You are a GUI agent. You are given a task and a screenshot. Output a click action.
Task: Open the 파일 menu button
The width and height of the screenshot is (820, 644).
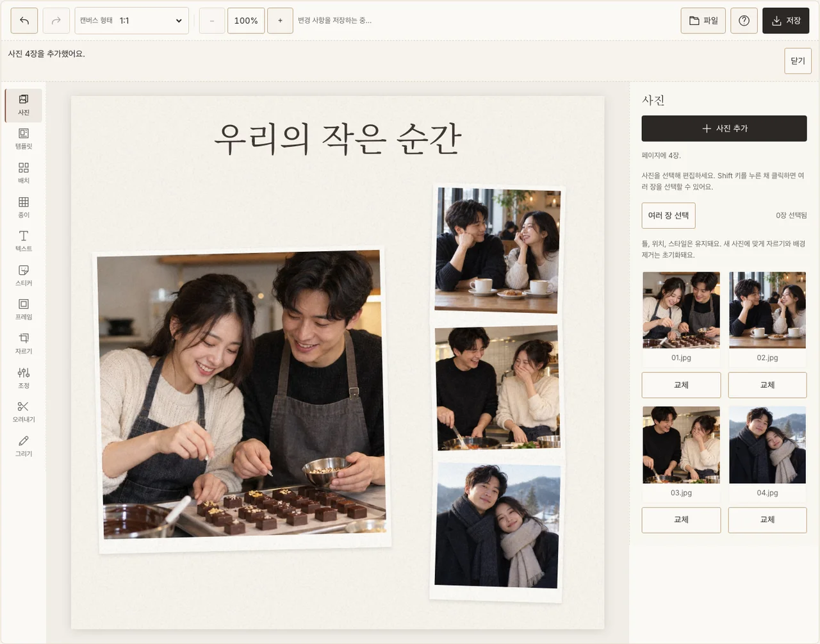click(703, 21)
